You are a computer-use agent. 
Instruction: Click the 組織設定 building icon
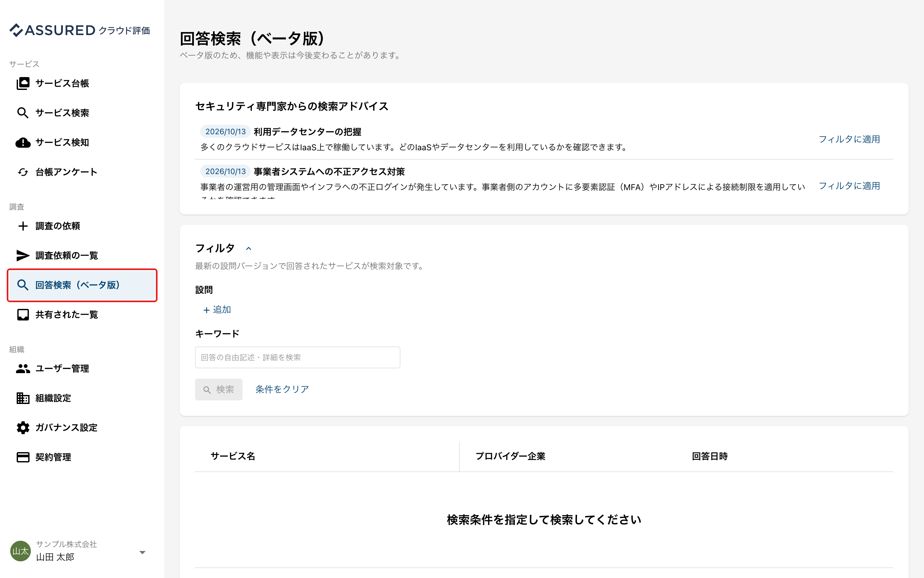click(23, 398)
